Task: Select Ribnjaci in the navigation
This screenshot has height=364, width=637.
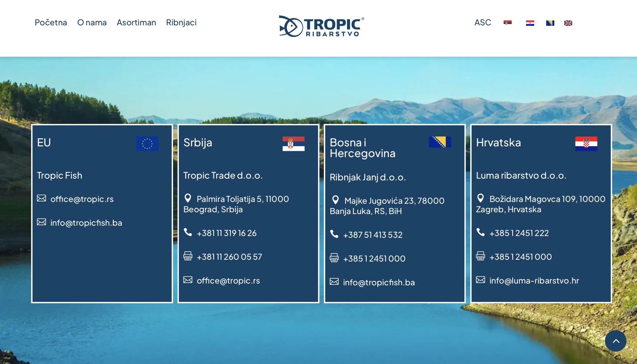Action: click(x=181, y=22)
